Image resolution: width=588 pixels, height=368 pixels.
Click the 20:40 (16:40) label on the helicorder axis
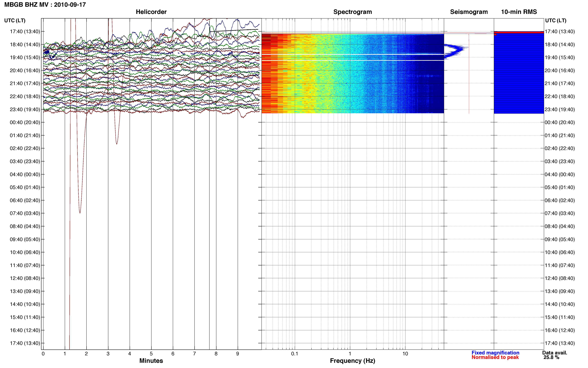pyautogui.click(x=25, y=70)
